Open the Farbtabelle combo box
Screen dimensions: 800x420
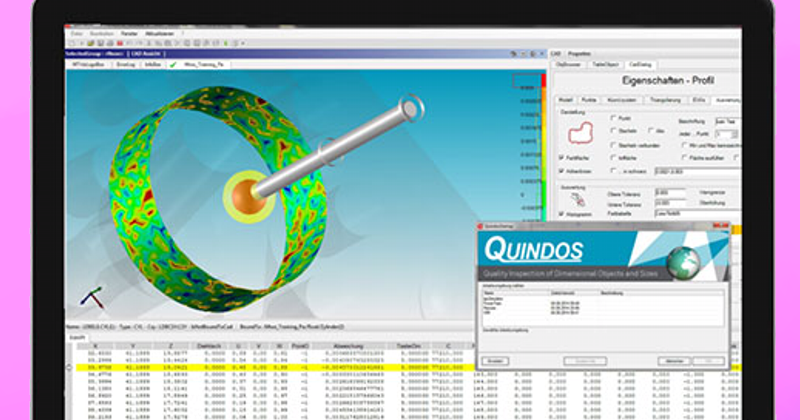(697, 214)
